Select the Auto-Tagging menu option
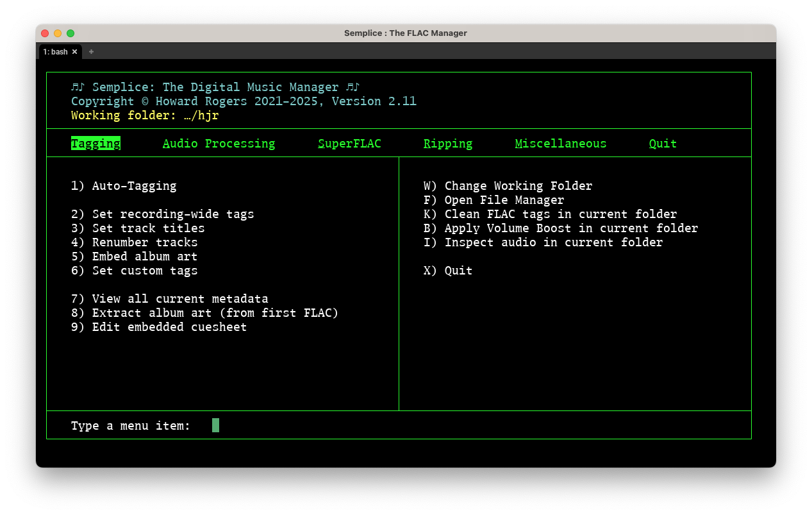This screenshot has height=515, width=812. pyautogui.click(x=133, y=186)
